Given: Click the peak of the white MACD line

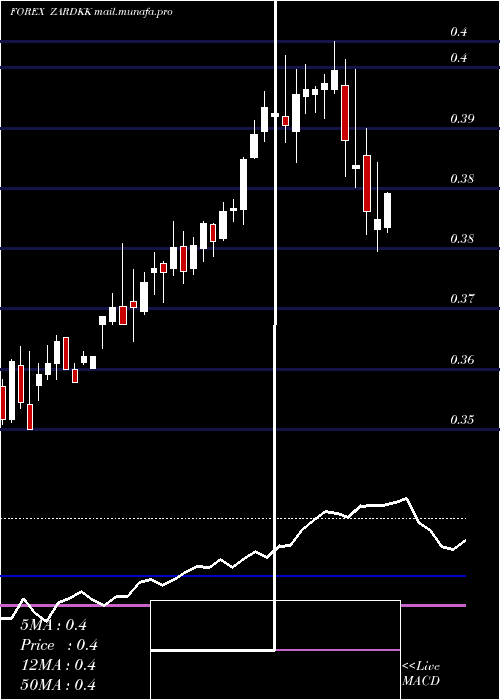Looking at the screenshot, I should click(406, 498).
